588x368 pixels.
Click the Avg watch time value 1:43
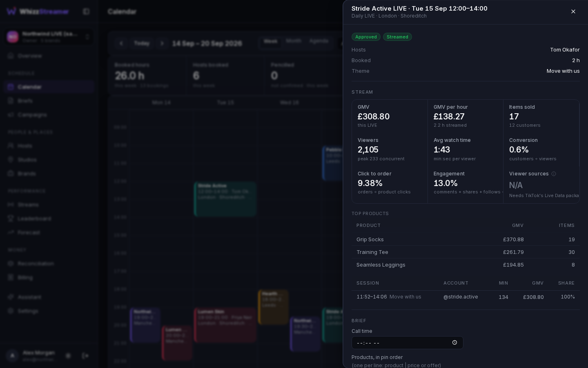pos(442,150)
